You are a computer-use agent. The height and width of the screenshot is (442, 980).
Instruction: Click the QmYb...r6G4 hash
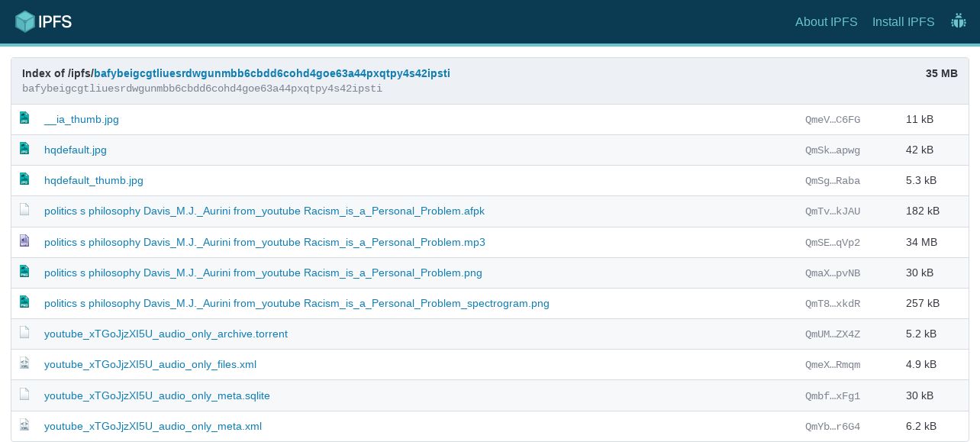pyautogui.click(x=833, y=426)
